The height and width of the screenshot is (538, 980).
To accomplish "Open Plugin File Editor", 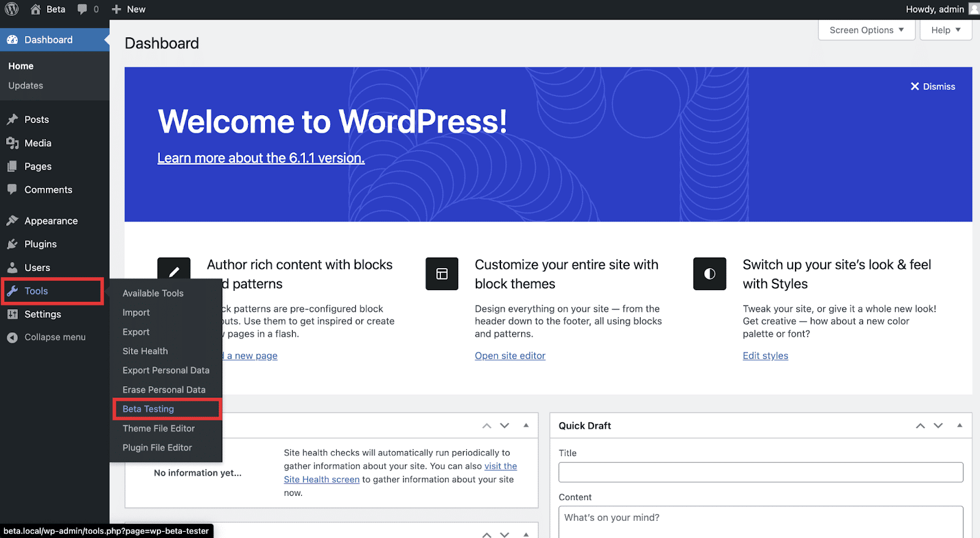I will [x=157, y=447].
